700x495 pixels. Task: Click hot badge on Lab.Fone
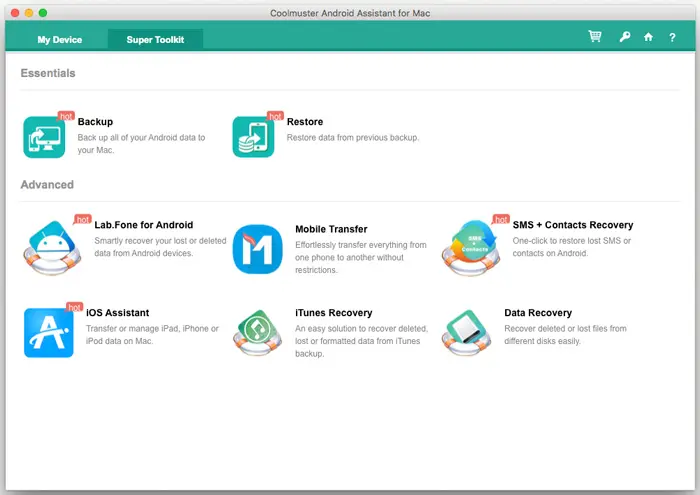coord(83,219)
